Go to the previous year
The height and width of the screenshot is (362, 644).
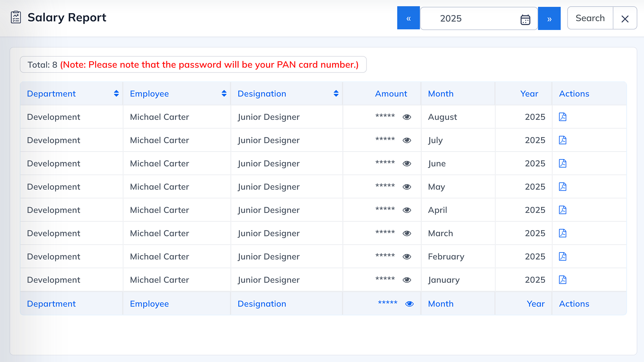pos(408,18)
